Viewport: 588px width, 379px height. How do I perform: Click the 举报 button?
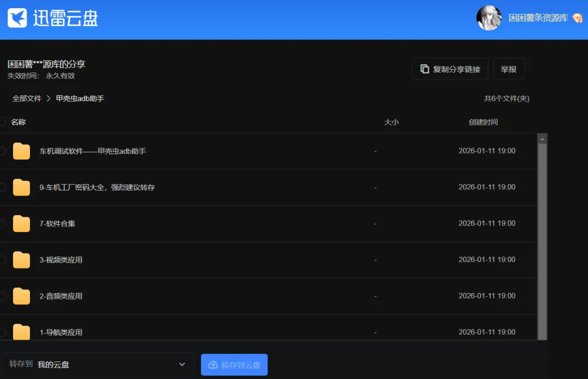pyautogui.click(x=509, y=69)
